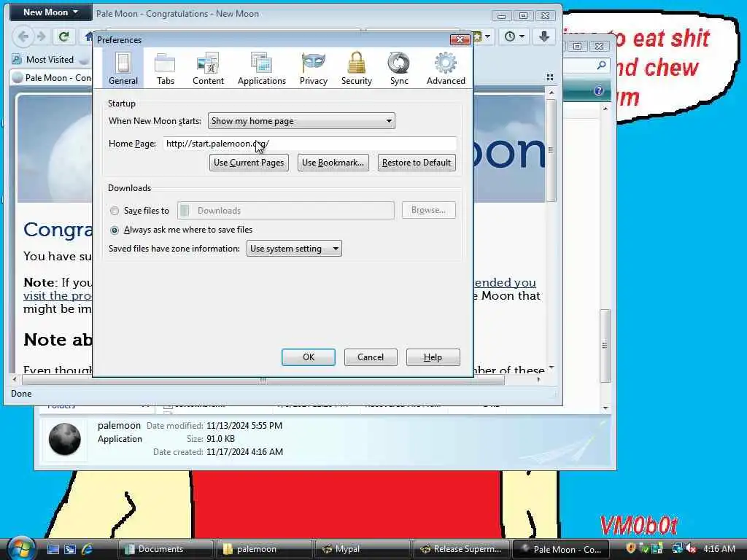This screenshot has height=560, width=747.
Task: Click 'Done' in the browser status bar
Action: [21, 394]
